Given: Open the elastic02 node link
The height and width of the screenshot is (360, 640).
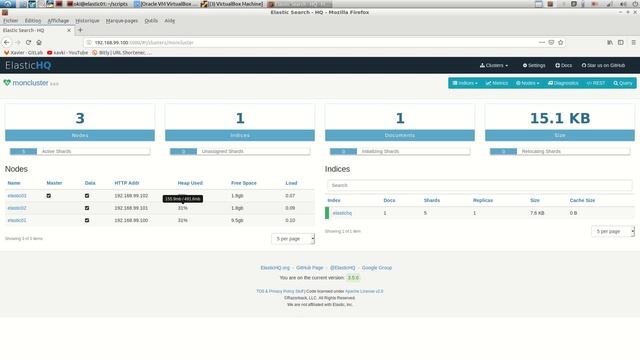Looking at the screenshot, I should [x=17, y=208].
